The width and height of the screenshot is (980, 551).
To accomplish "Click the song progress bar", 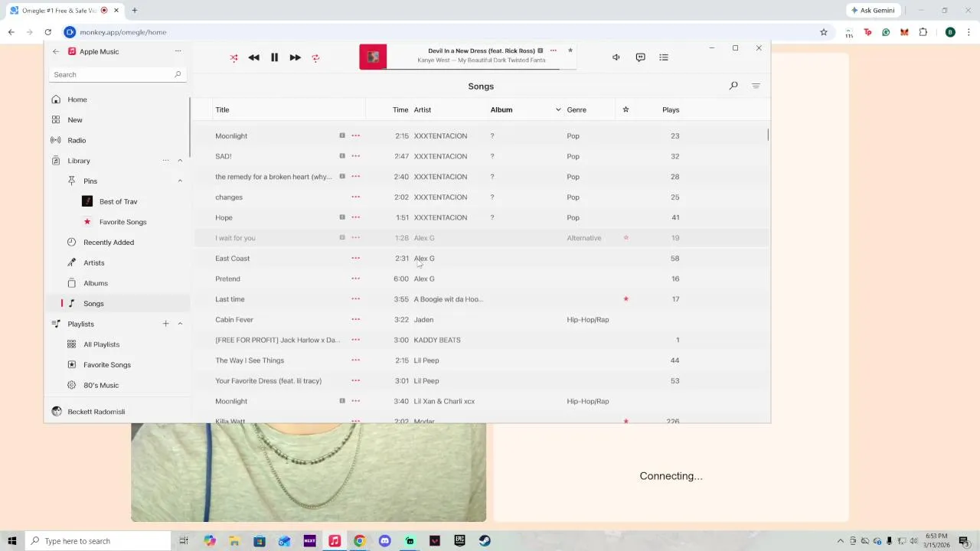I will click(482, 69).
